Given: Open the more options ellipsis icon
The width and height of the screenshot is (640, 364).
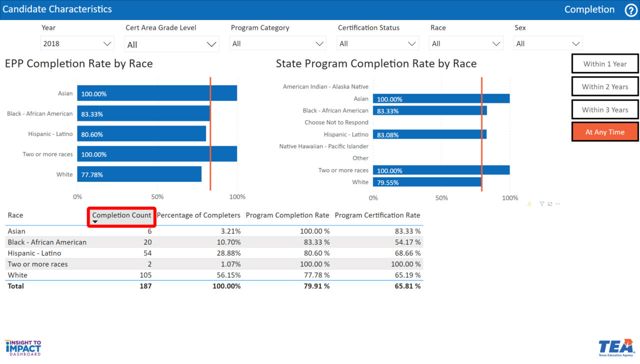Looking at the screenshot, I should [x=557, y=204].
